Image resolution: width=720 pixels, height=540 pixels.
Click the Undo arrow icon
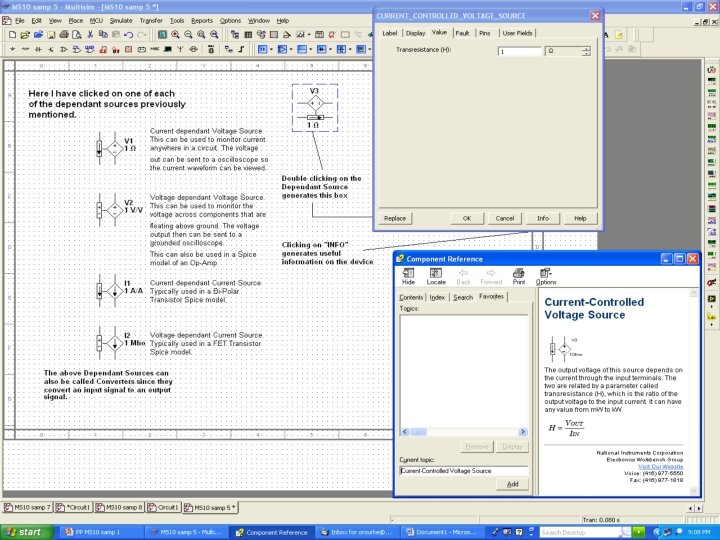pos(129,34)
